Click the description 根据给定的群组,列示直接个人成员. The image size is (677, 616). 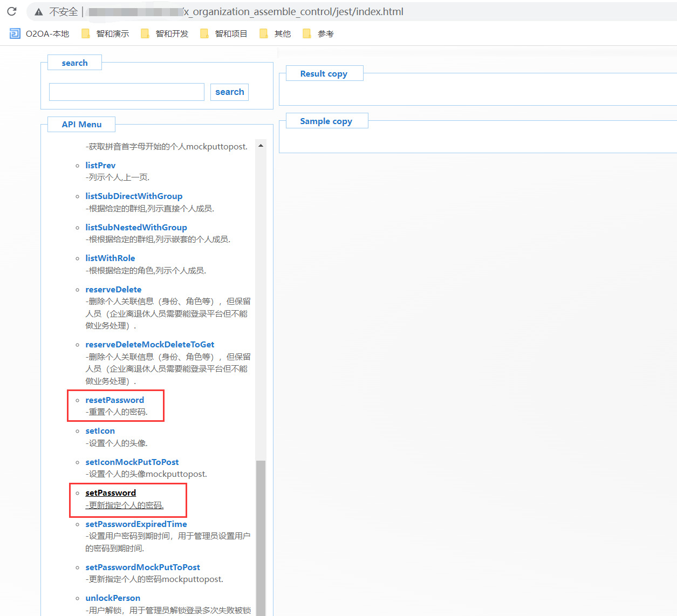click(150, 208)
